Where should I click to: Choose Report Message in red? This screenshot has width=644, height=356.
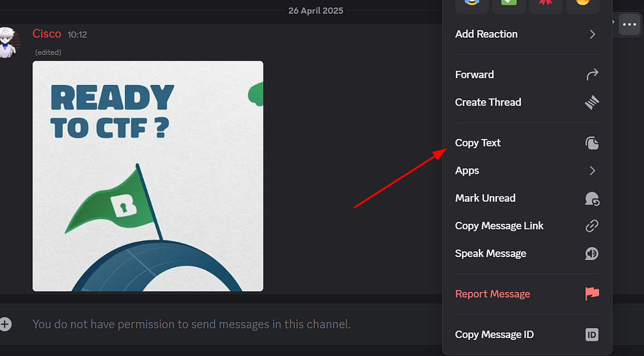pyautogui.click(x=527, y=294)
